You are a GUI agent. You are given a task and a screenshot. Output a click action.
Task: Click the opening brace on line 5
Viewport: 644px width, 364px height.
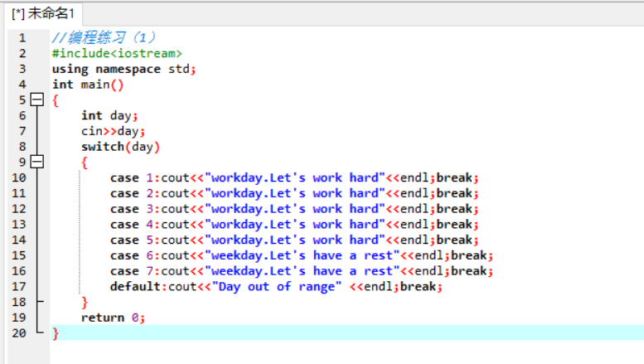[56, 100]
